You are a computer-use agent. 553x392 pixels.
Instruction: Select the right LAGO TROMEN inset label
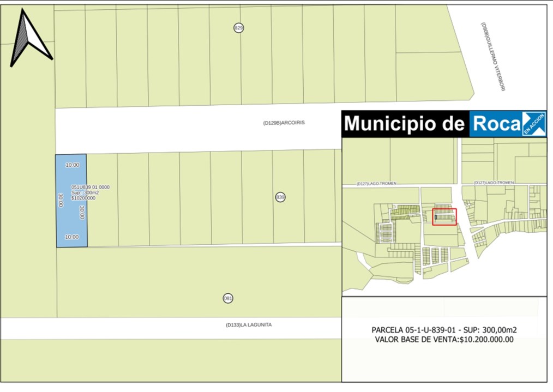[494, 183]
